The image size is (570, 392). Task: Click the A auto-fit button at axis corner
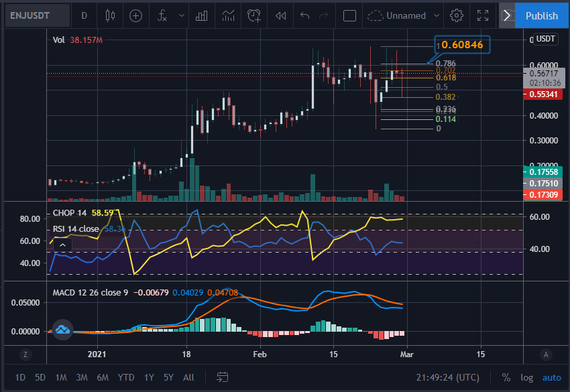(x=546, y=354)
